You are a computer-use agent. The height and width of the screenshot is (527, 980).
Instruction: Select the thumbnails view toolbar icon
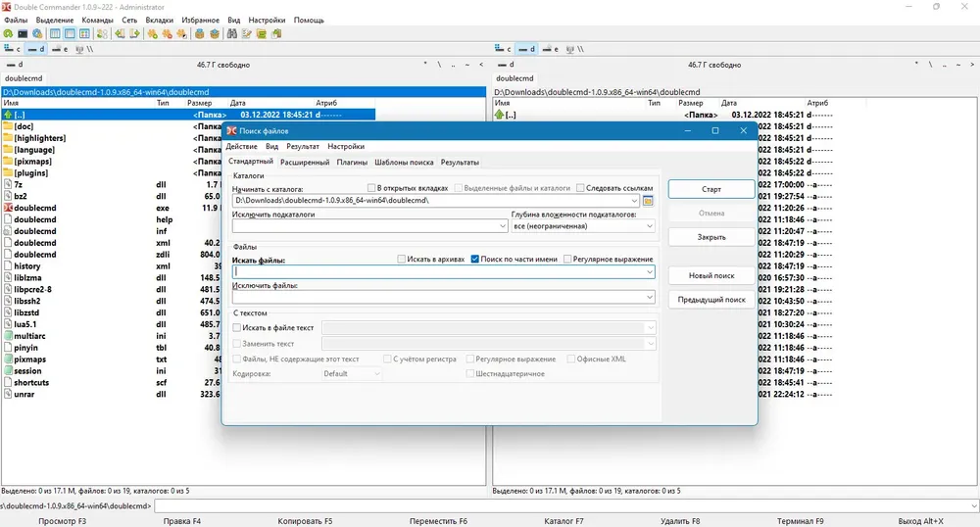tap(84, 33)
